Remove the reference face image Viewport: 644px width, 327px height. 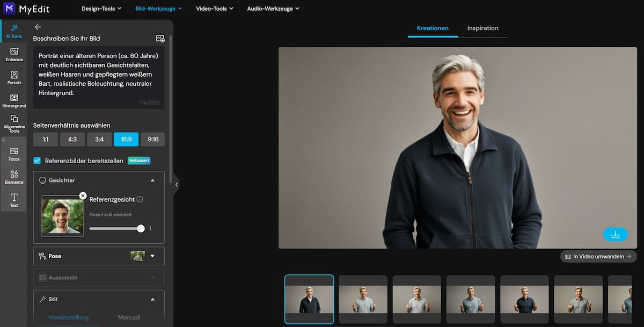click(83, 195)
